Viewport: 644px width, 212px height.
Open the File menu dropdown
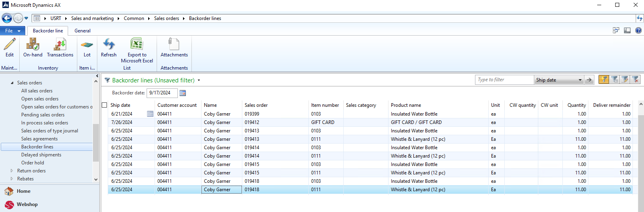(x=12, y=30)
